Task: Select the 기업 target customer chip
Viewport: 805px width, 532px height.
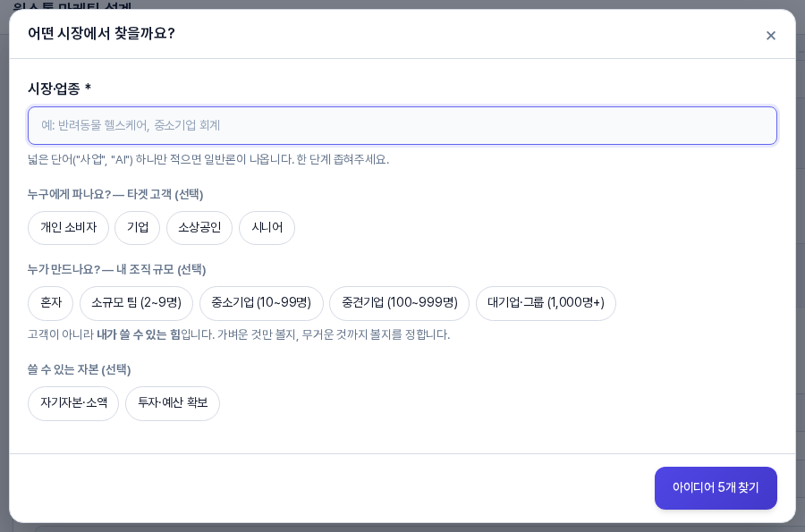Action: point(138,228)
